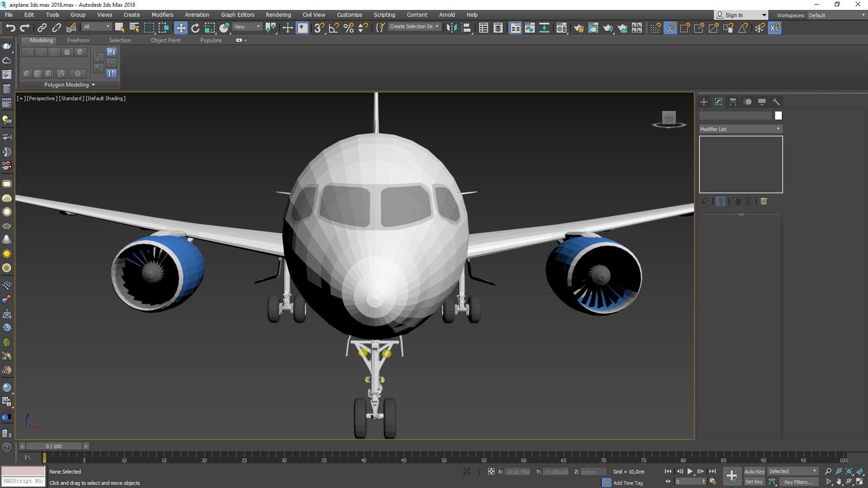Toggle the selection lock padlock
Screen dimensions: 868x488
pos(479,471)
